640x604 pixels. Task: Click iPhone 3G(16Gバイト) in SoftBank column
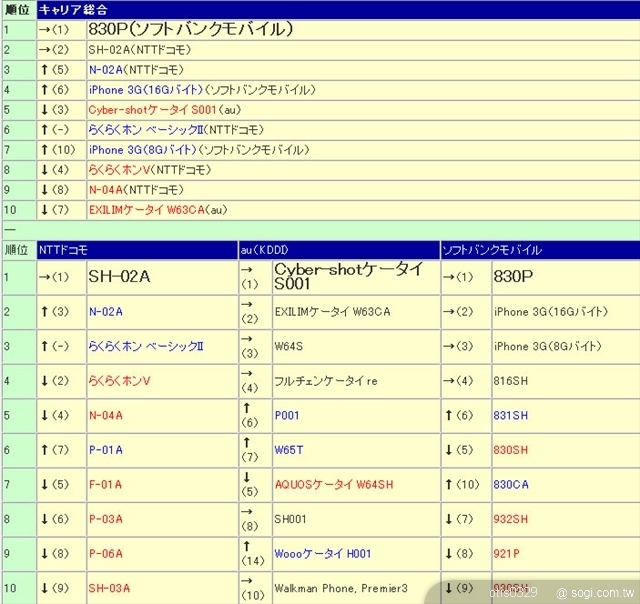[551, 312]
